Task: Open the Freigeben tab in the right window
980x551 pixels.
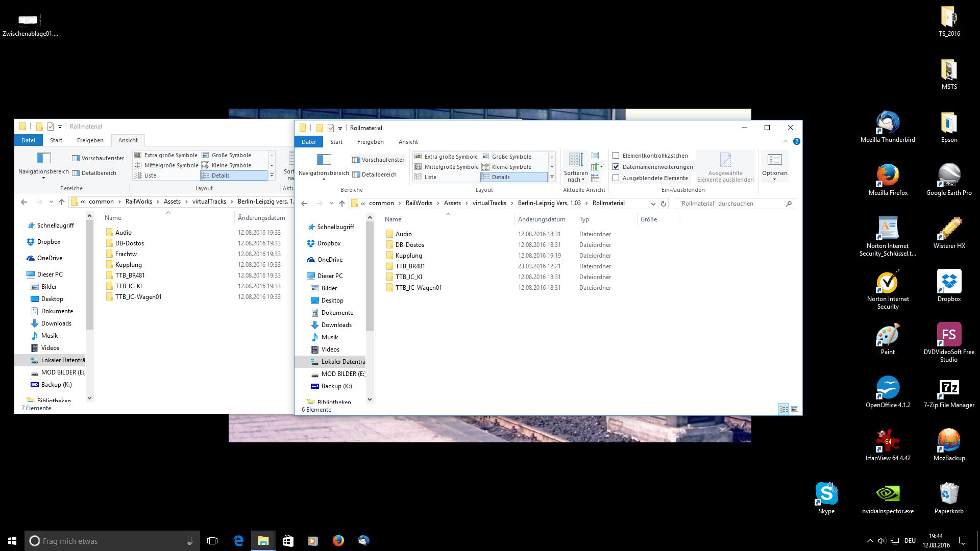Action: tap(370, 142)
